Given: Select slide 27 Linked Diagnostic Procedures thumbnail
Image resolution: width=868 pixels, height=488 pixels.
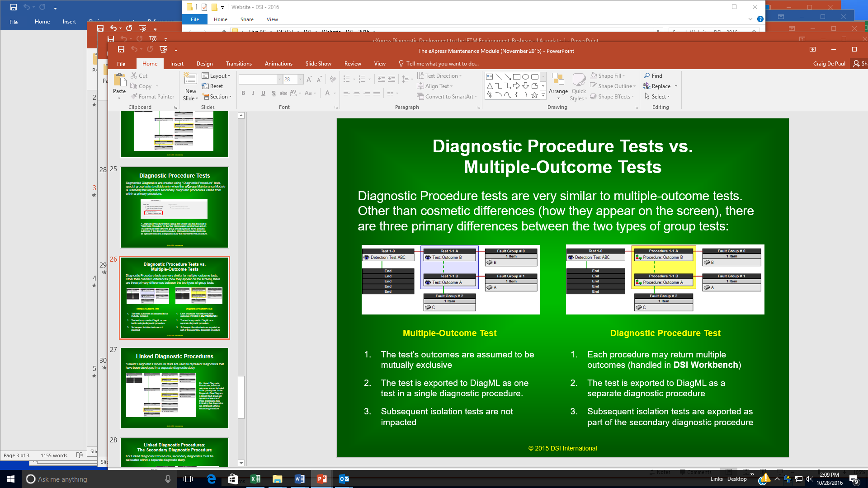Looking at the screenshot, I should 175,388.
